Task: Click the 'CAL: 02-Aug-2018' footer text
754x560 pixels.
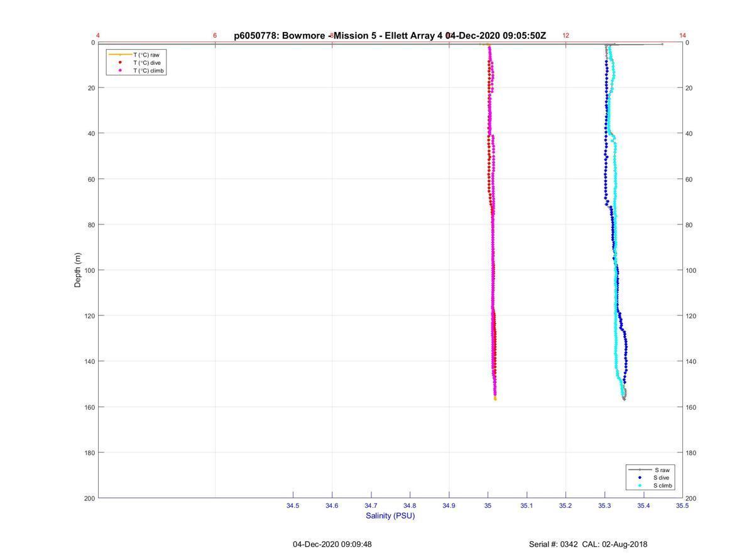Action: pyautogui.click(x=615, y=544)
